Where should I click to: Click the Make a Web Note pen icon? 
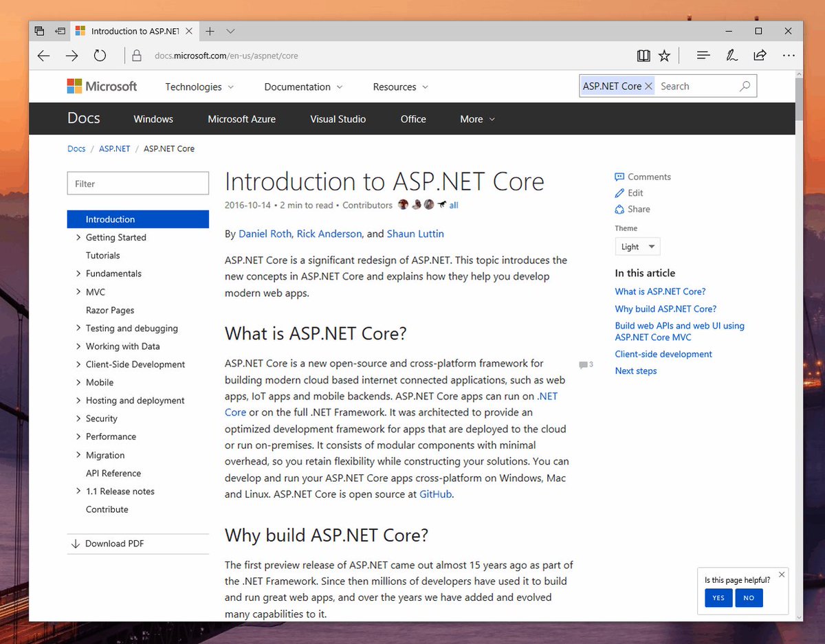[x=732, y=56]
